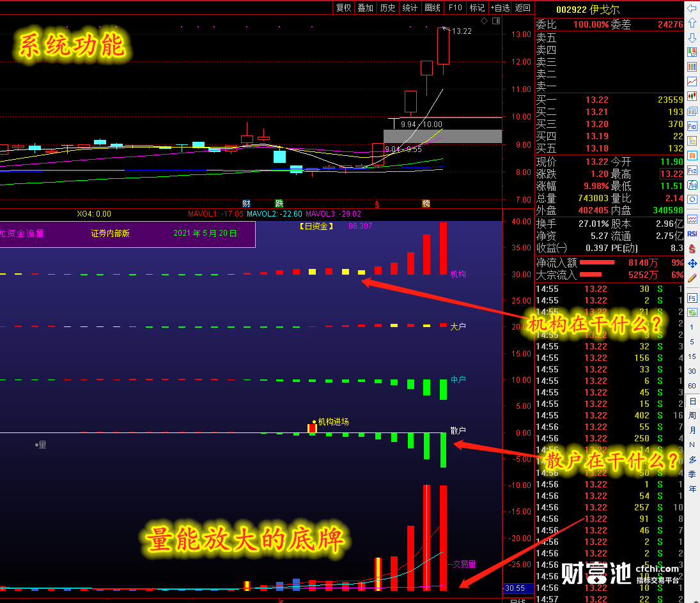Select the monthly 月 period
700x603 pixels.
point(692,430)
